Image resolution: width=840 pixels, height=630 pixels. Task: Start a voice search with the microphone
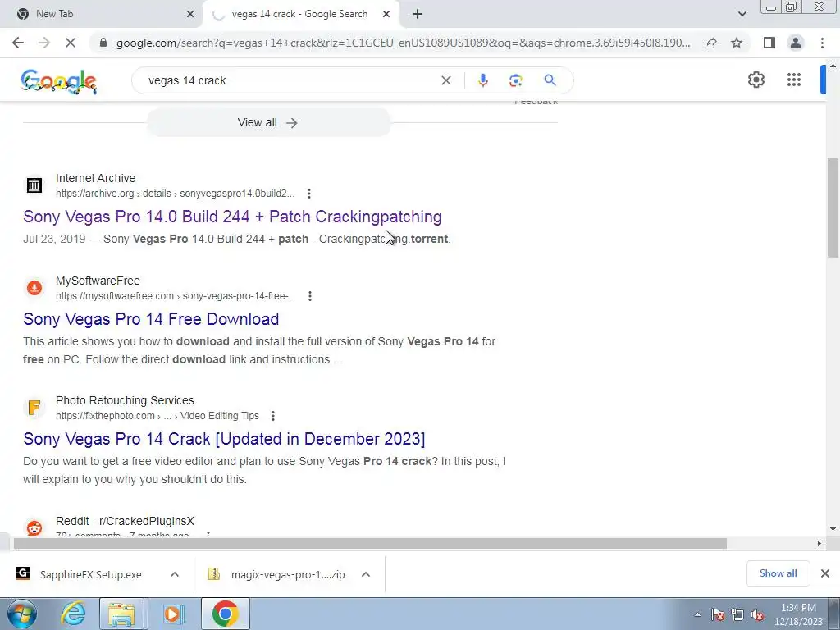pos(482,80)
